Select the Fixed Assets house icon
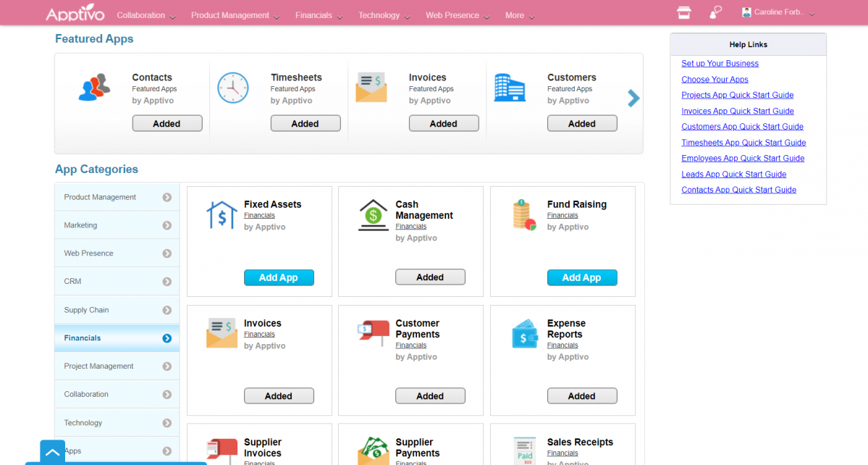Viewport: 868px width, 465px height. pos(222,215)
